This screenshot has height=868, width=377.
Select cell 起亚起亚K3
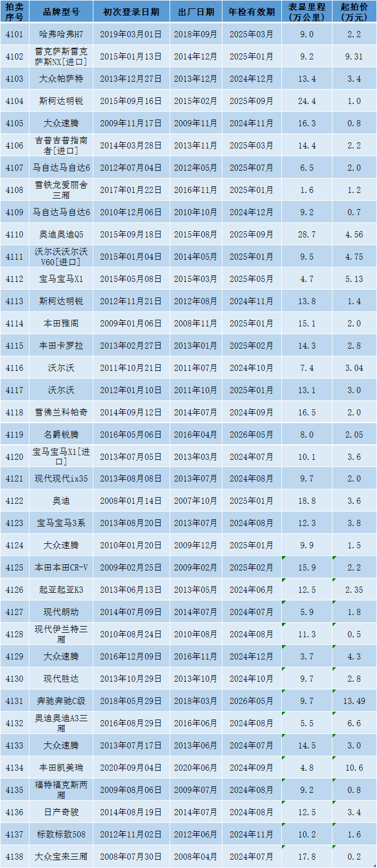pos(61,590)
